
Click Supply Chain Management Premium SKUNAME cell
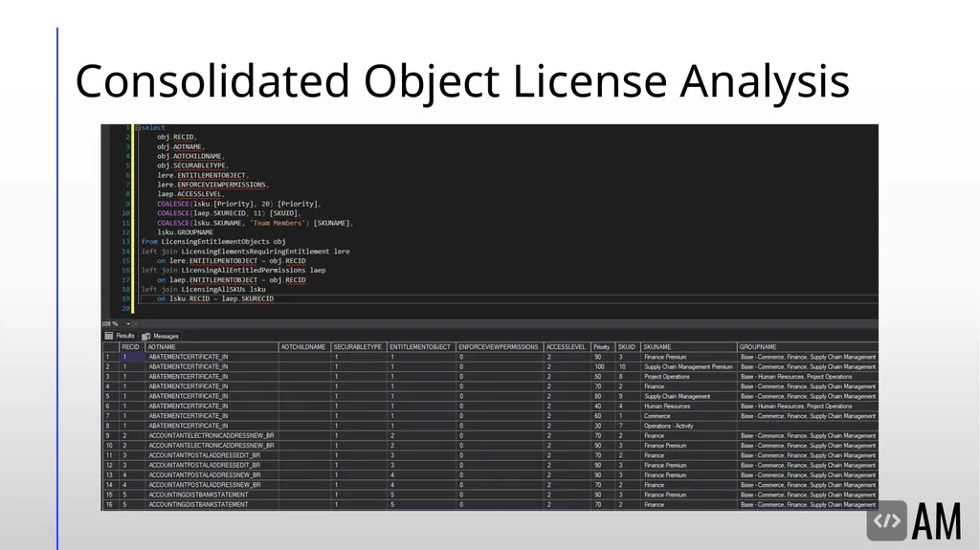tap(688, 367)
